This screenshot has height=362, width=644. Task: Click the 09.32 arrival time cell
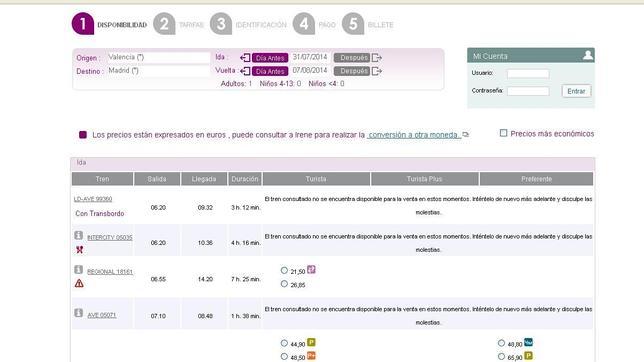pos(205,208)
